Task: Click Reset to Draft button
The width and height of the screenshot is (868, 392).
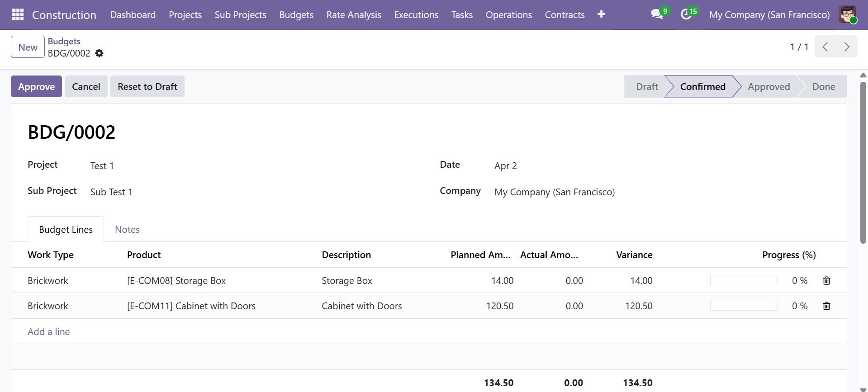Action: click(147, 87)
